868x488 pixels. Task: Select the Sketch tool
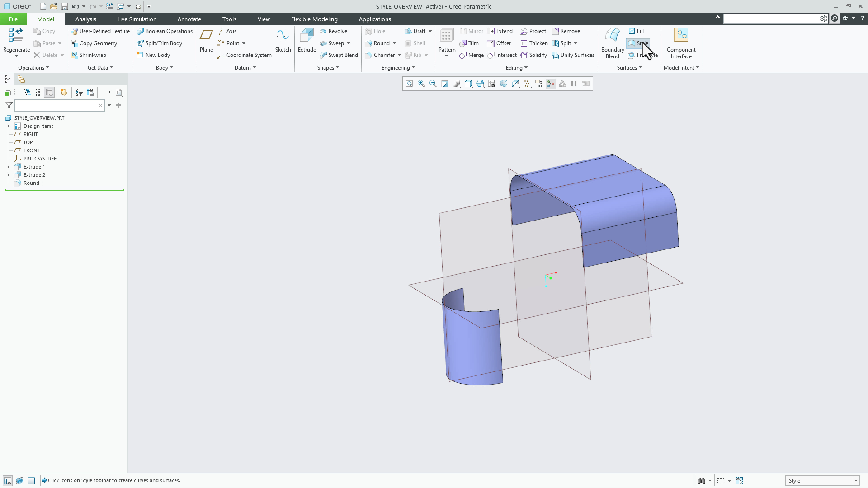click(283, 40)
